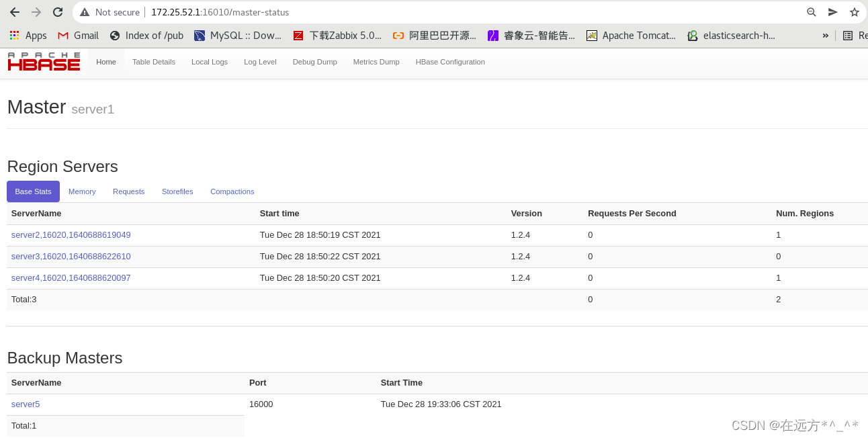
Task: Click the Region Servers heading
Action: point(62,167)
